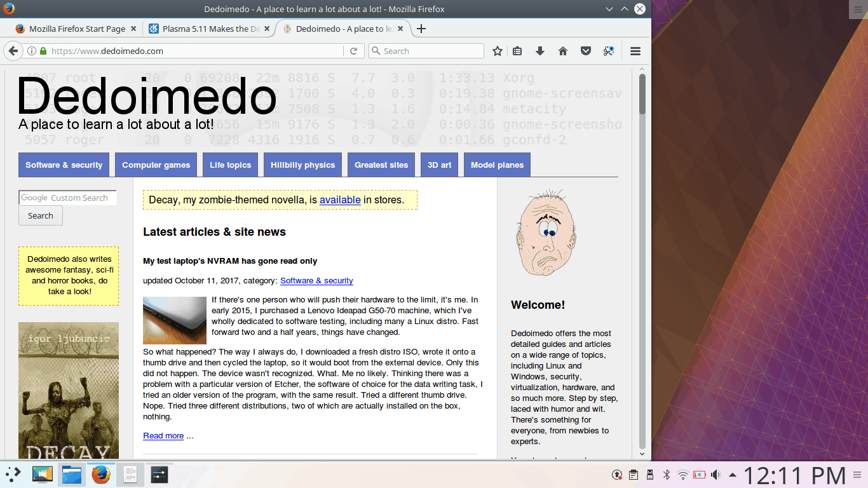
Task: Click the browser Back arrow button
Action: 13,51
